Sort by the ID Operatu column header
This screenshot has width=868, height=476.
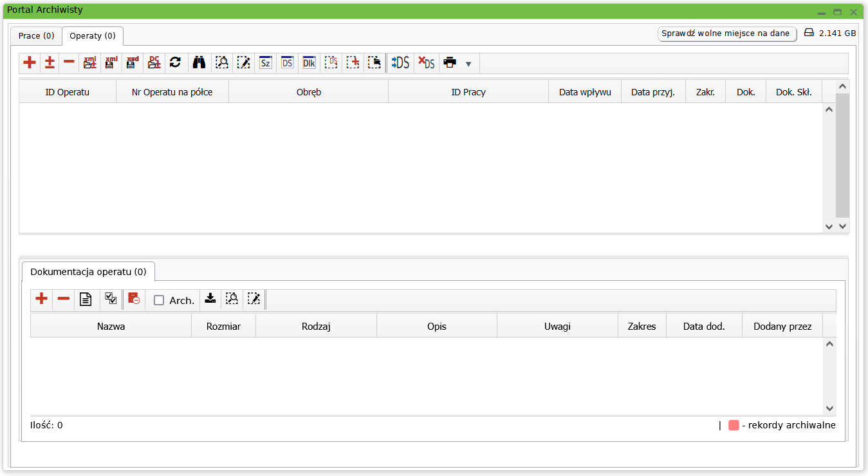point(68,92)
